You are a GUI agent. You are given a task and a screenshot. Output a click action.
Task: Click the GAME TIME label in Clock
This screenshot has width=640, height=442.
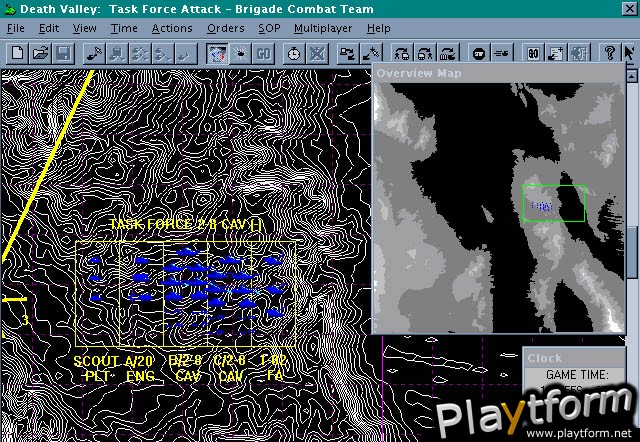click(577, 374)
